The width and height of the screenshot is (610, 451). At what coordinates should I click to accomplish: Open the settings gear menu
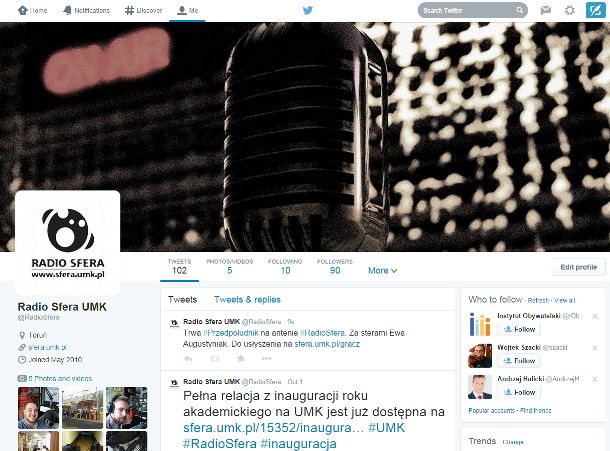coord(570,11)
